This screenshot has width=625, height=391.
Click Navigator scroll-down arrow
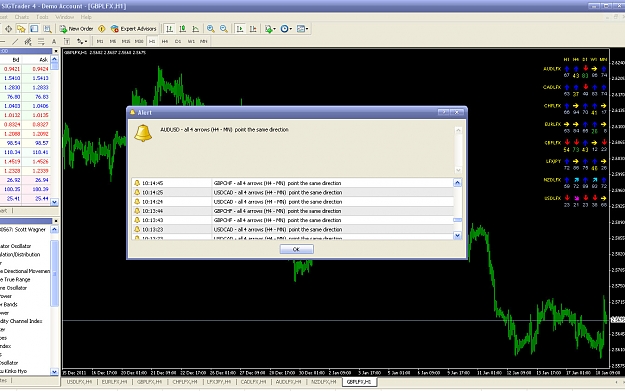click(x=55, y=371)
